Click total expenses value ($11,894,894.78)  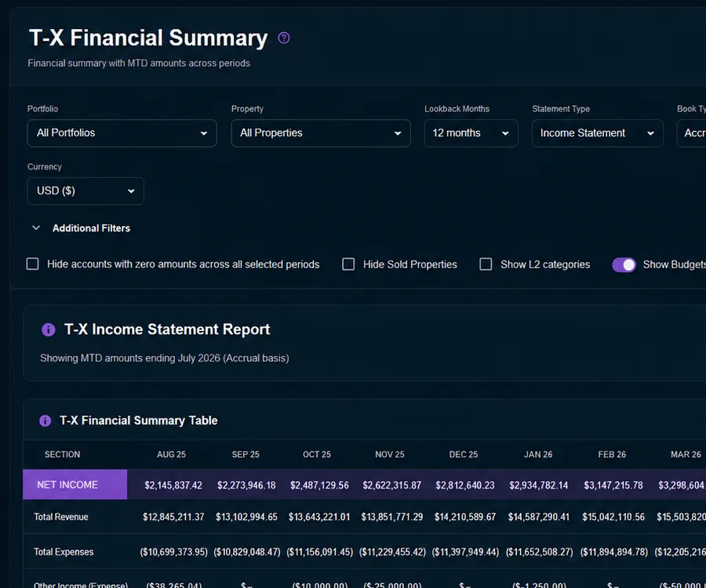tap(613, 552)
